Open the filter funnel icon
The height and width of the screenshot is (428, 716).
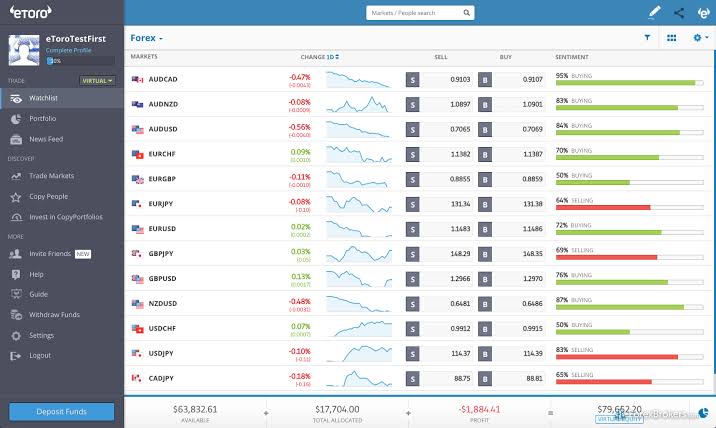point(647,38)
